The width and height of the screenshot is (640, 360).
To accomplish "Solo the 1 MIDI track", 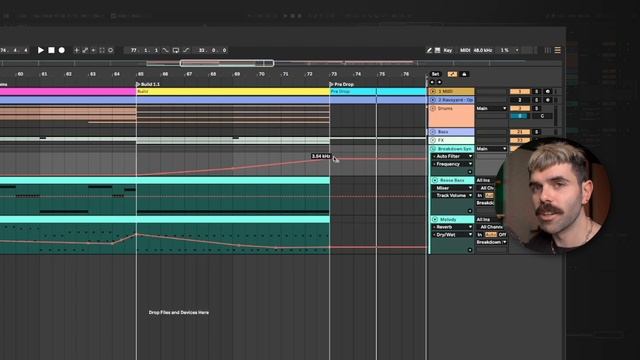I will coord(537,91).
